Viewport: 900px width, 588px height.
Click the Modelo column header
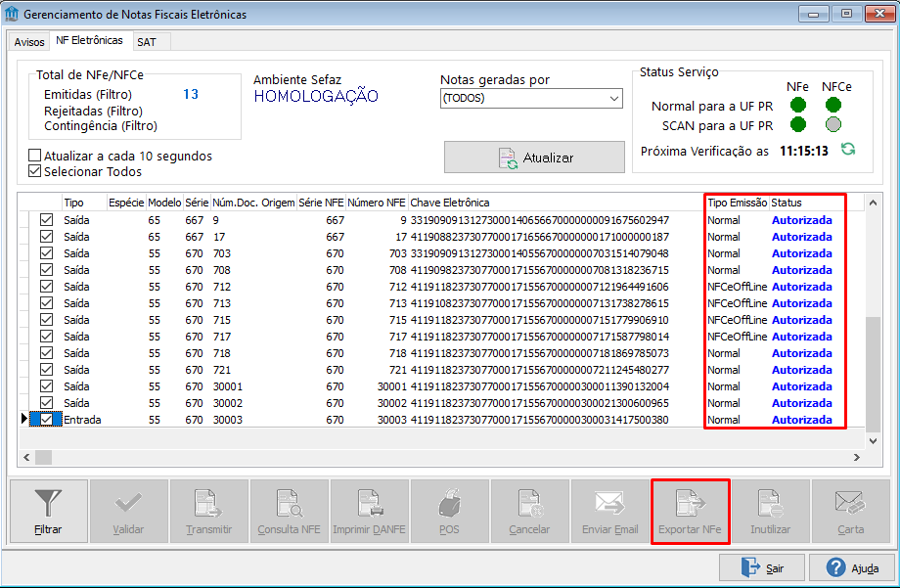tap(164, 203)
